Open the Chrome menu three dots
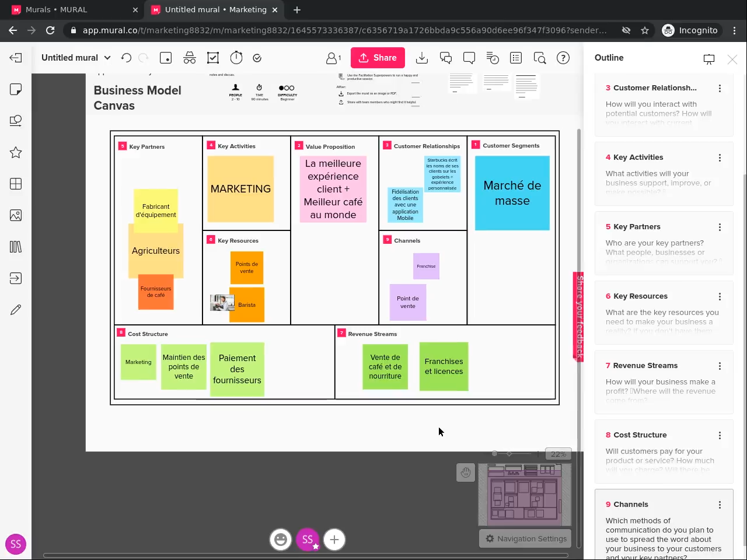This screenshot has width=747, height=560. click(x=735, y=30)
